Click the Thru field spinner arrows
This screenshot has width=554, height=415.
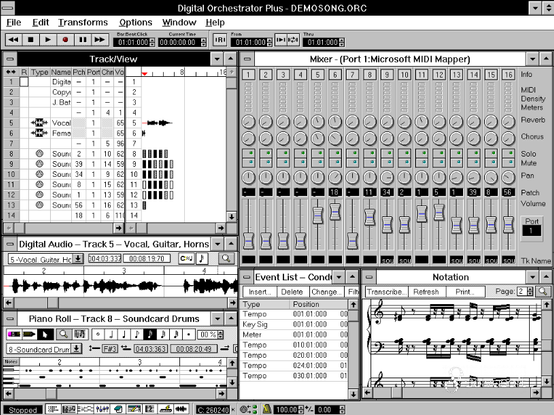[x=342, y=42]
